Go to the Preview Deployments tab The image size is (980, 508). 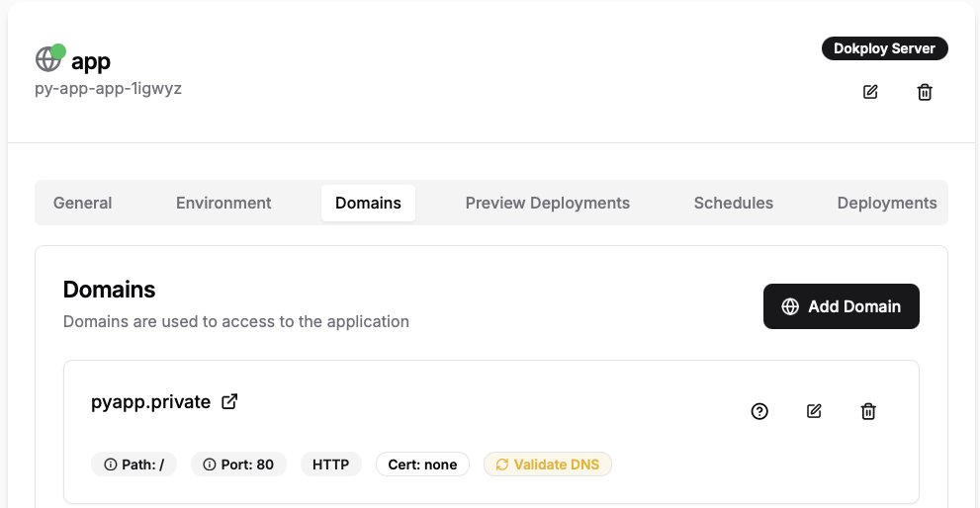[548, 203]
